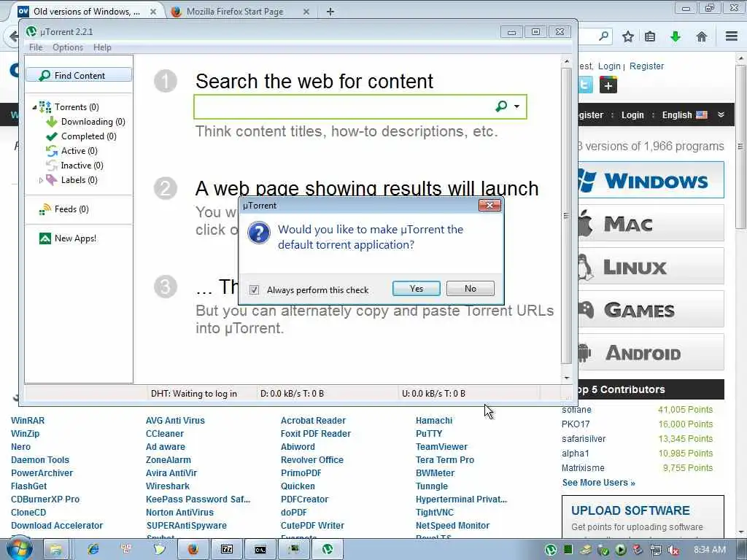Viewport: 747px width, 560px height.
Task: Click the volume tray icon
Action: click(673, 550)
